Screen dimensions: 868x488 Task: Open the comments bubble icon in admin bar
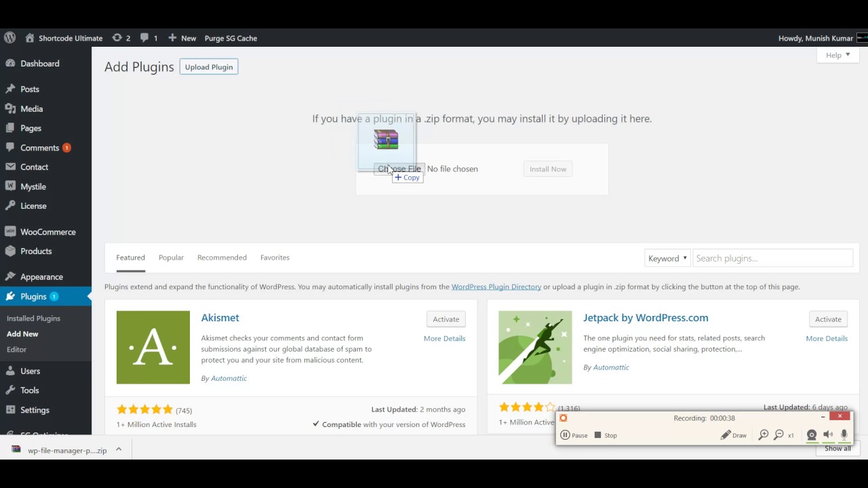coord(144,38)
